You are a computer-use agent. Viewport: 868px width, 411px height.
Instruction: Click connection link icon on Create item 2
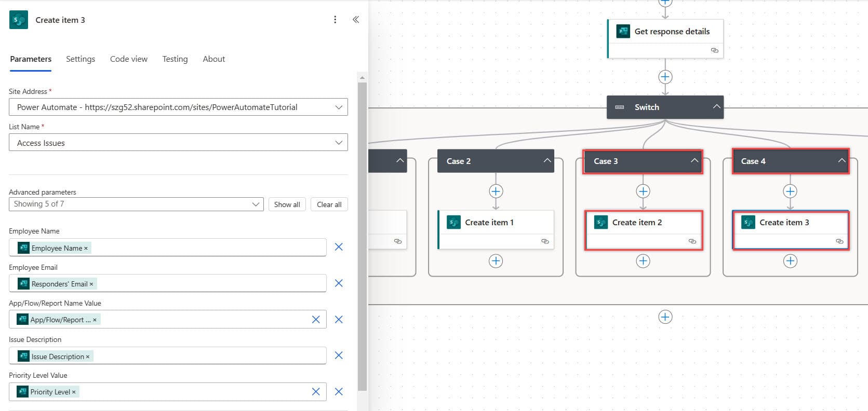pos(692,241)
